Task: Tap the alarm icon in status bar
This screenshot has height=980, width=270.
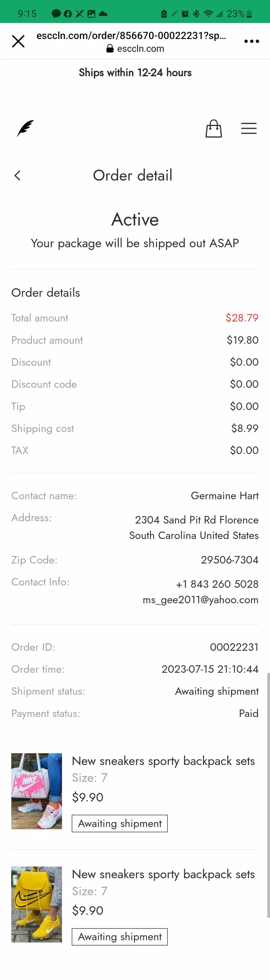Action: tap(185, 14)
